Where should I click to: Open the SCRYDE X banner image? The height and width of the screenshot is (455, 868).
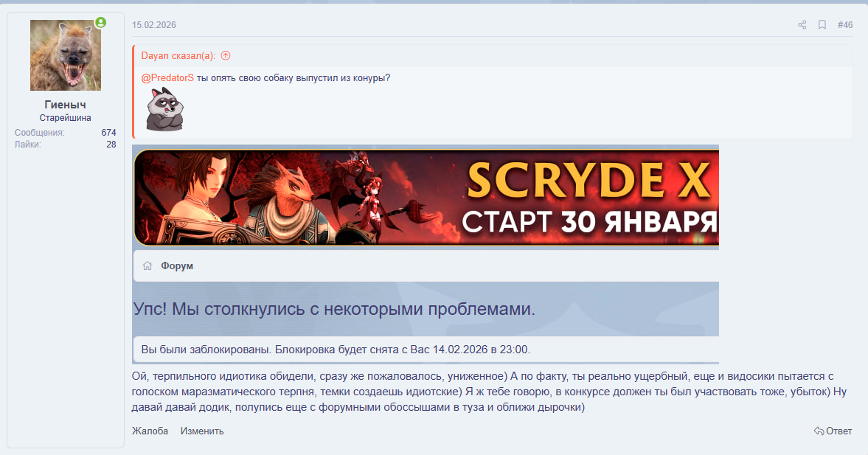click(426, 198)
